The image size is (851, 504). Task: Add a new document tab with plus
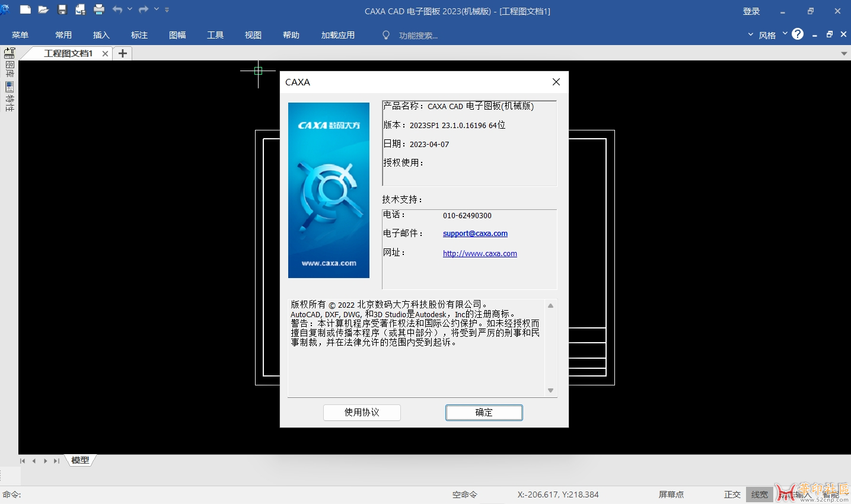click(123, 53)
